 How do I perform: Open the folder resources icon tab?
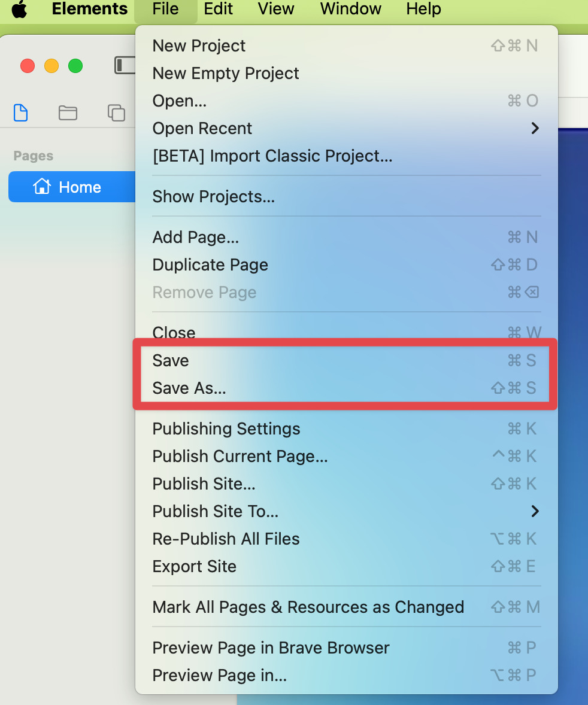tap(68, 112)
